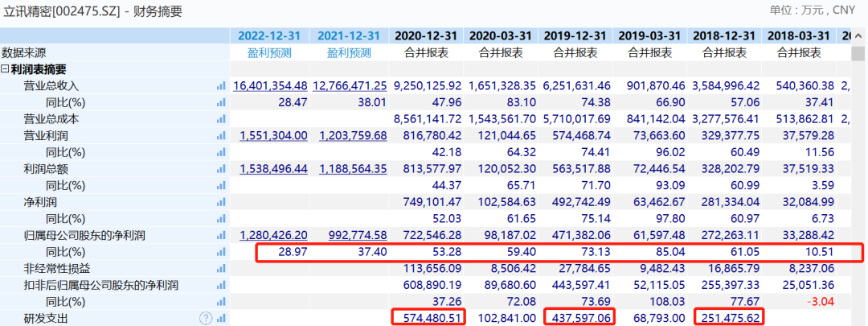Click the 立讯精密[002475.SZ] title text
Viewport: 868px width, 326px height.
click(61, 10)
